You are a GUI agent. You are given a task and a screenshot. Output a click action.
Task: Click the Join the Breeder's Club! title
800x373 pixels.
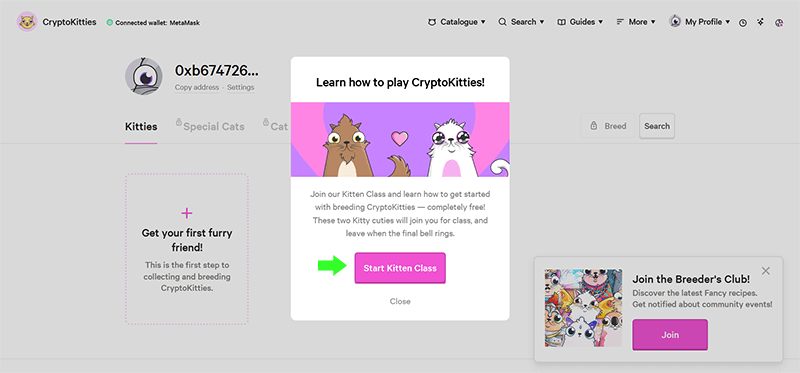(x=691, y=279)
